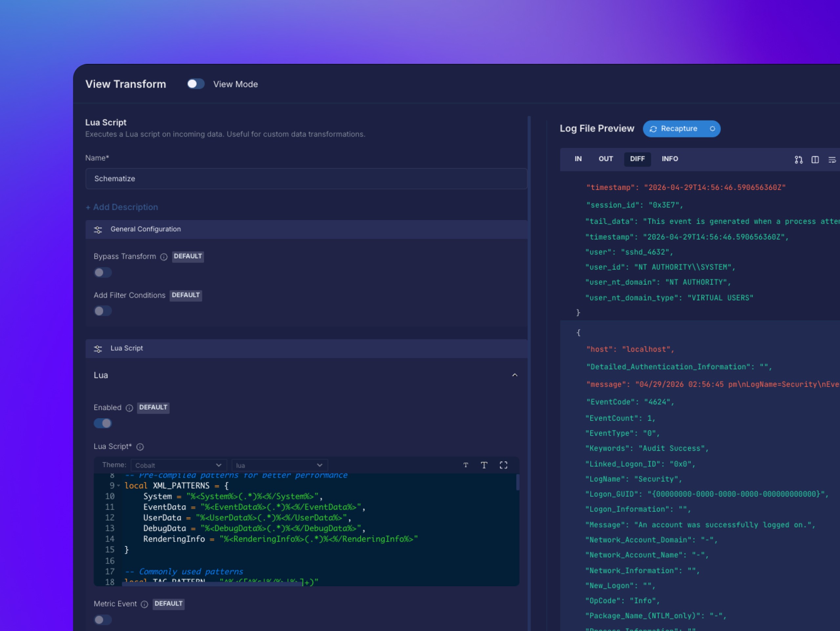Screen dimensions: 840x631
Task: Click the sliders icon beside General Configuration
Action: pyautogui.click(x=98, y=230)
